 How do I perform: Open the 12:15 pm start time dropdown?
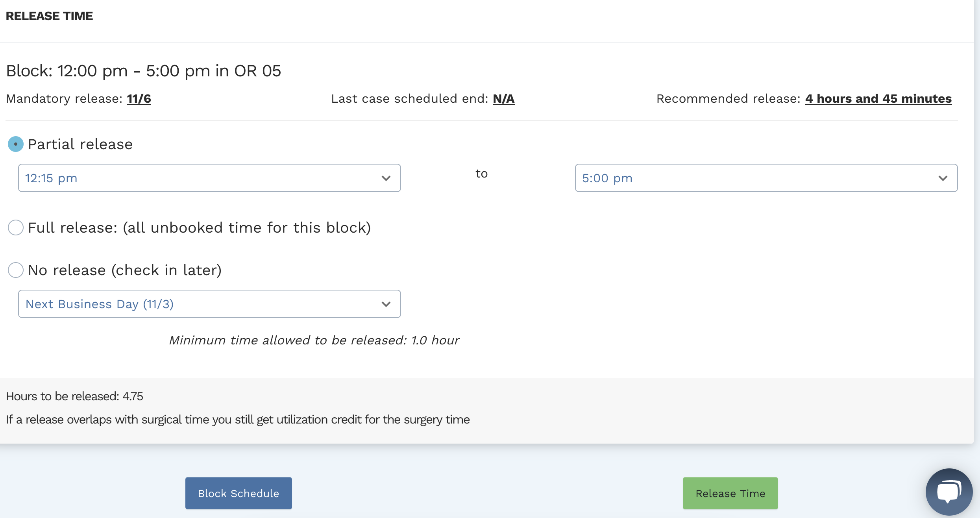pos(209,178)
